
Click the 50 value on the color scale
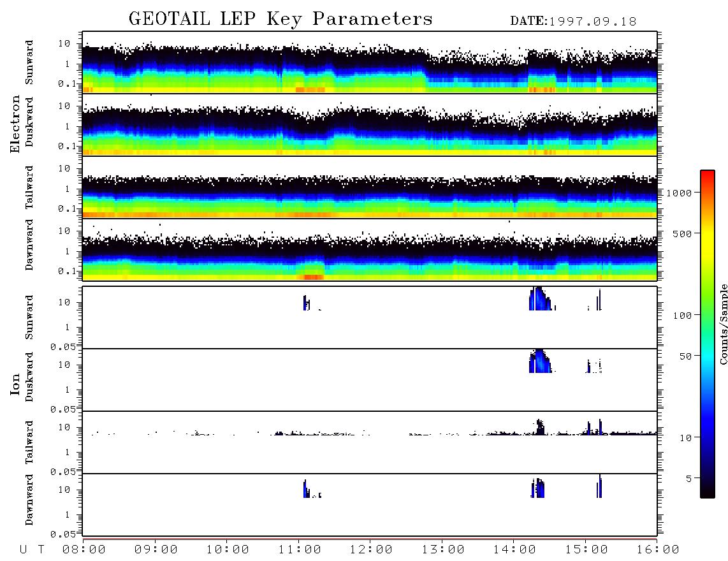pos(686,356)
